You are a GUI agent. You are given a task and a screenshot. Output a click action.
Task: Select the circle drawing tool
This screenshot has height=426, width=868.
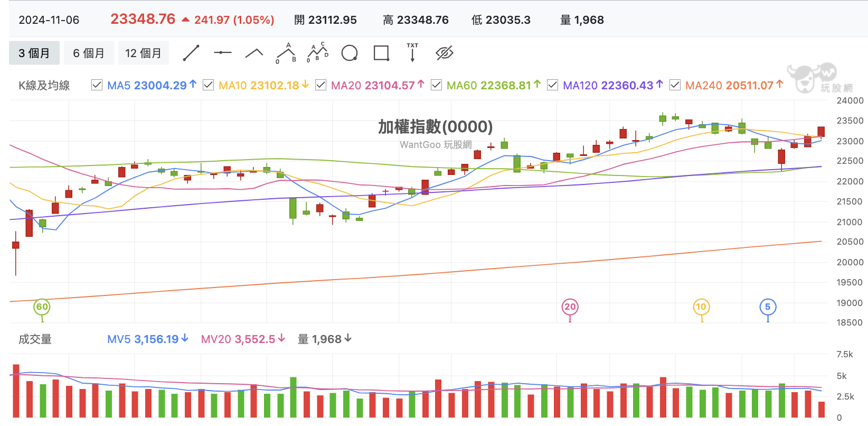[350, 53]
